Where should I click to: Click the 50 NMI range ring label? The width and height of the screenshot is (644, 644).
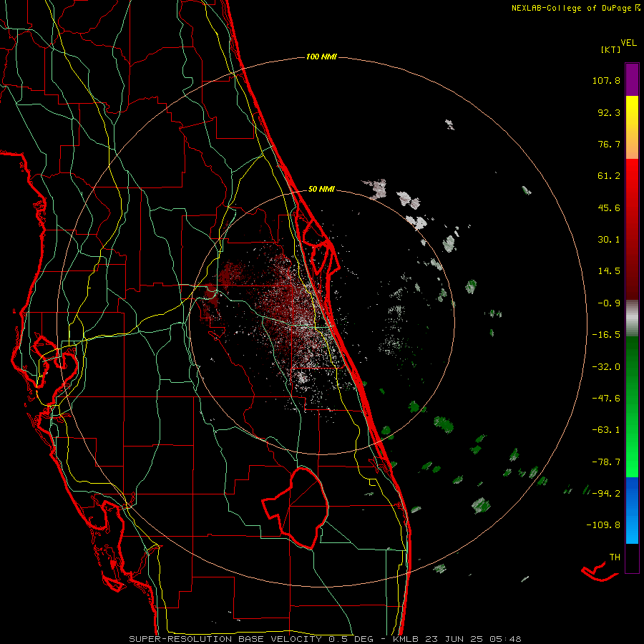pos(321,190)
